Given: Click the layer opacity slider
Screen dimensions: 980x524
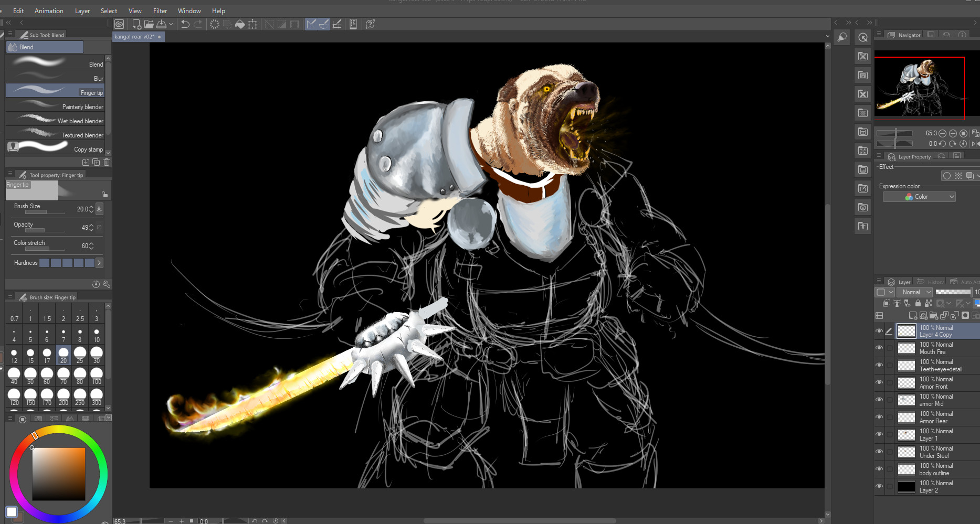Looking at the screenshot, I should [953, 292].
